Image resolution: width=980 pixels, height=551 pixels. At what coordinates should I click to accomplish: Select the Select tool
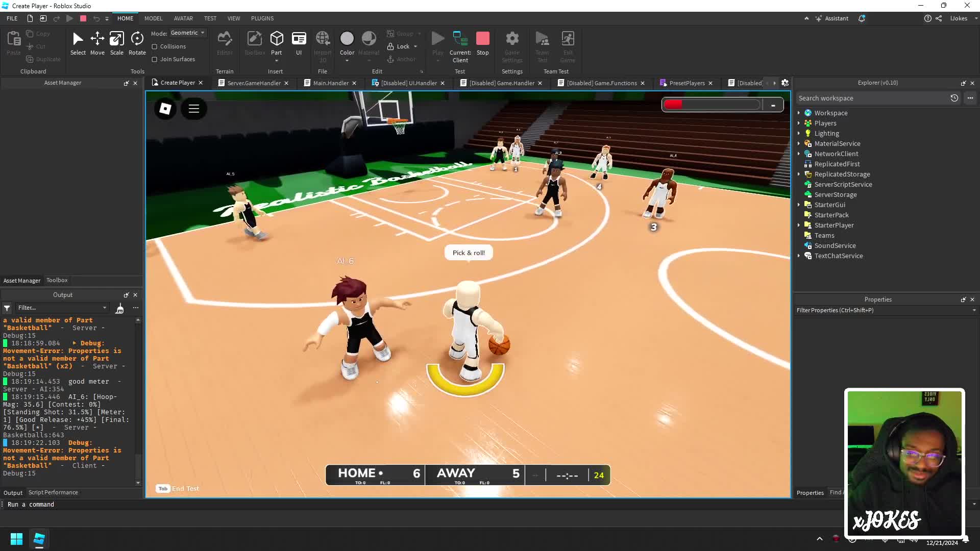click(78, 43)
